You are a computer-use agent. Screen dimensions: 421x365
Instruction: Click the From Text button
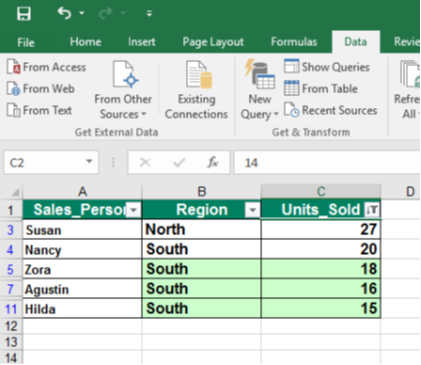click(39, 110)
